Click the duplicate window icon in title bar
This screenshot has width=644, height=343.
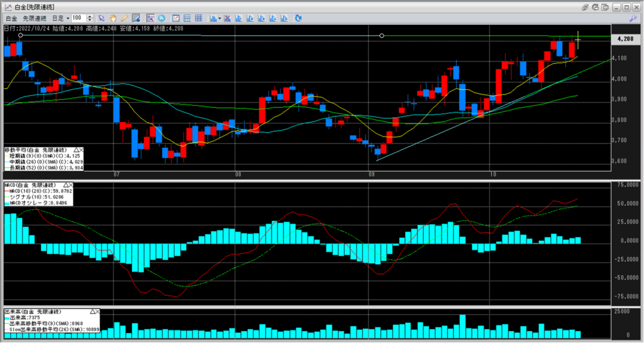point(605,7)
